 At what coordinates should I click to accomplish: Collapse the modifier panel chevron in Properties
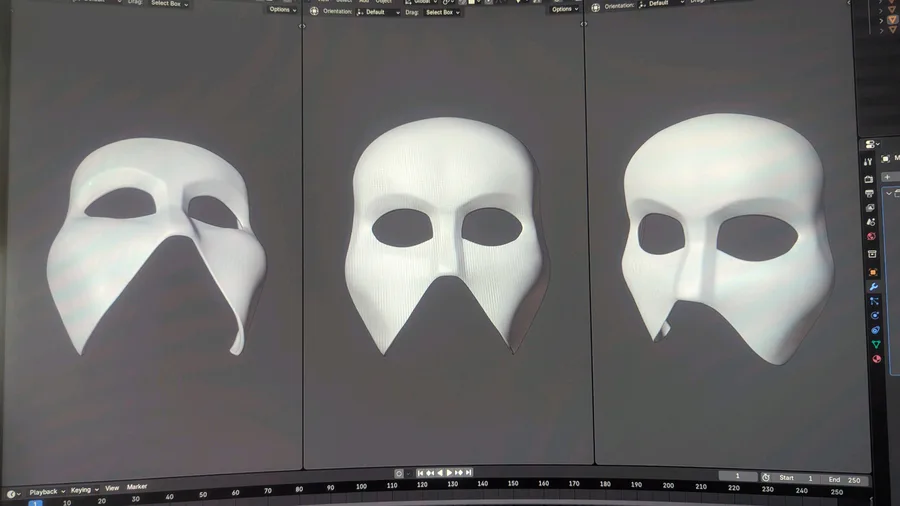click(x=889, y=193)
